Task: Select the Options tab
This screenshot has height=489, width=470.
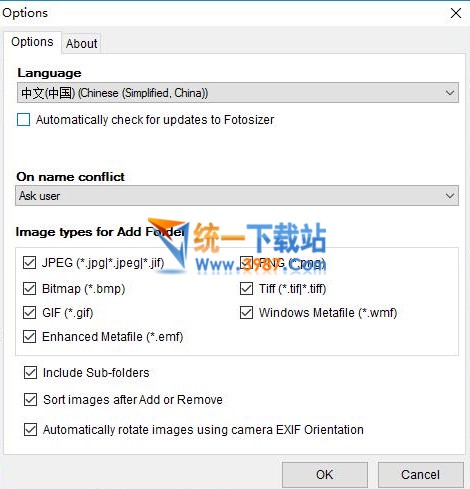Action: point(32,42)
